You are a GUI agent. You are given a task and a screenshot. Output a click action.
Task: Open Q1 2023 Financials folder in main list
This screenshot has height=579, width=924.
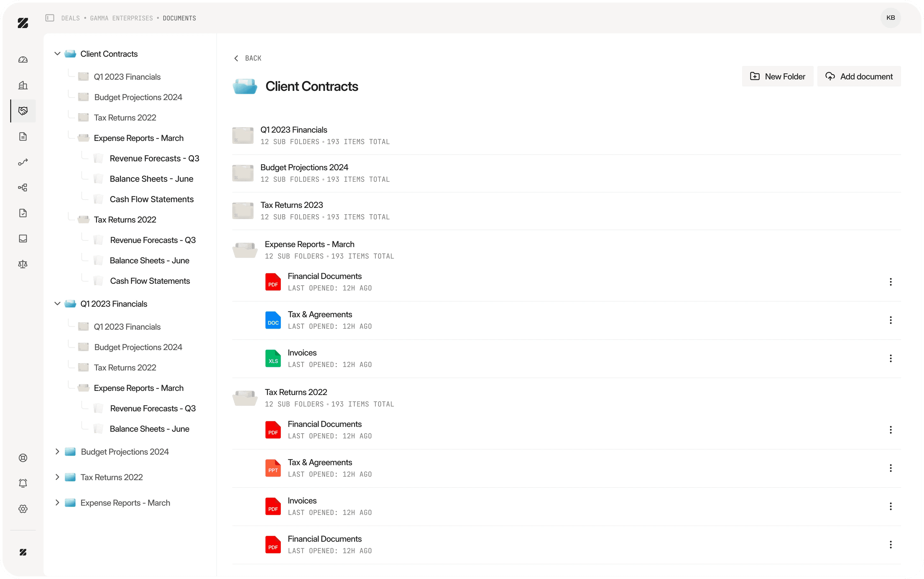566,136
